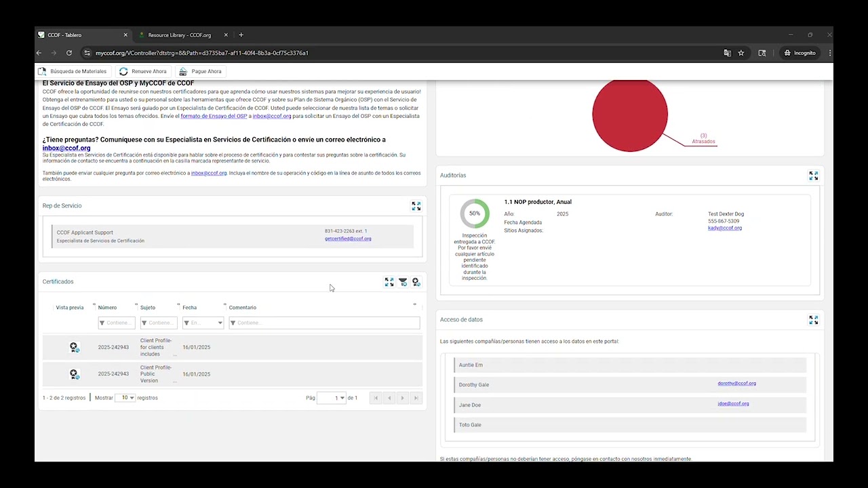Sort by the Comentario column header
The image size is (868, 488).
243,308
